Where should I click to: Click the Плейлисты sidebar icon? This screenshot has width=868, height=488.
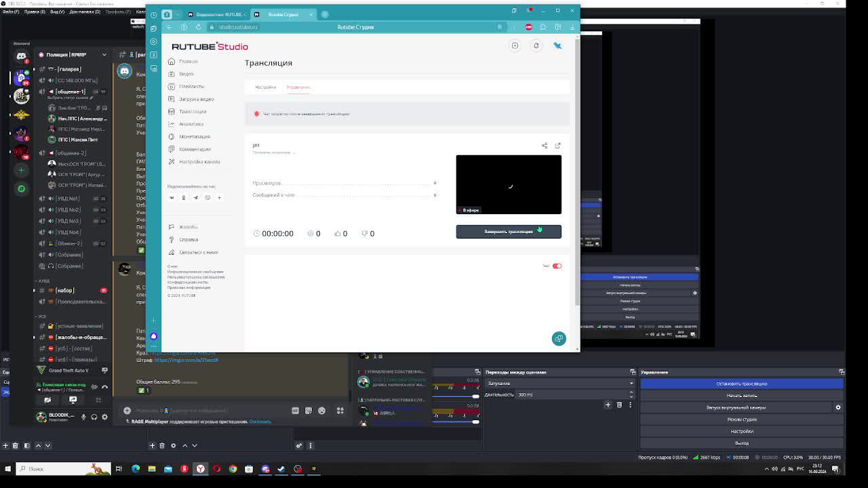pyautogui.click(x=172, y=87)
